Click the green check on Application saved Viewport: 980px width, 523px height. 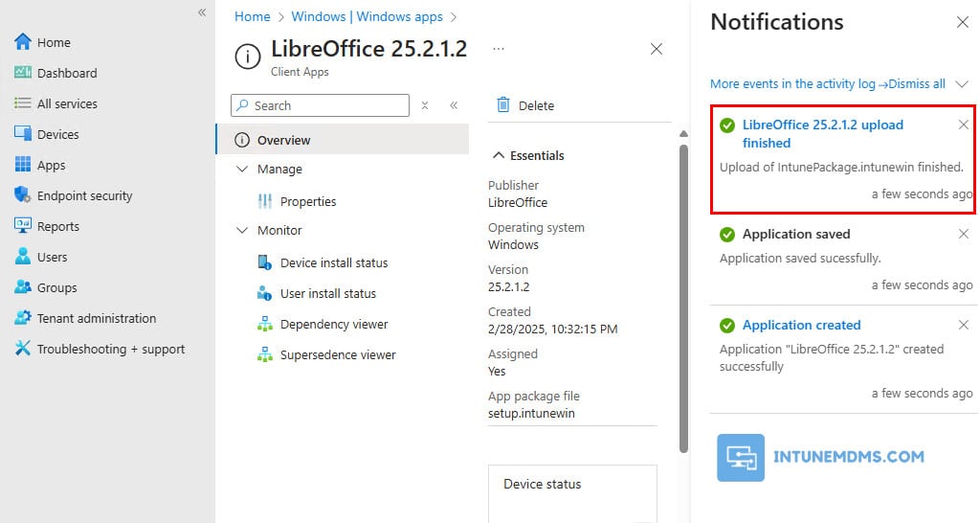[x=727, y=235]
